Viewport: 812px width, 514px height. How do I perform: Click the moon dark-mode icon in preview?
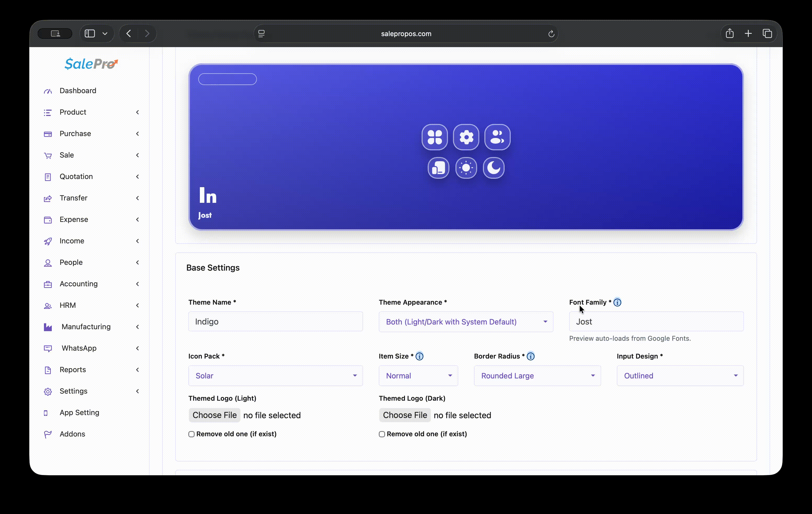pos(493,167)
